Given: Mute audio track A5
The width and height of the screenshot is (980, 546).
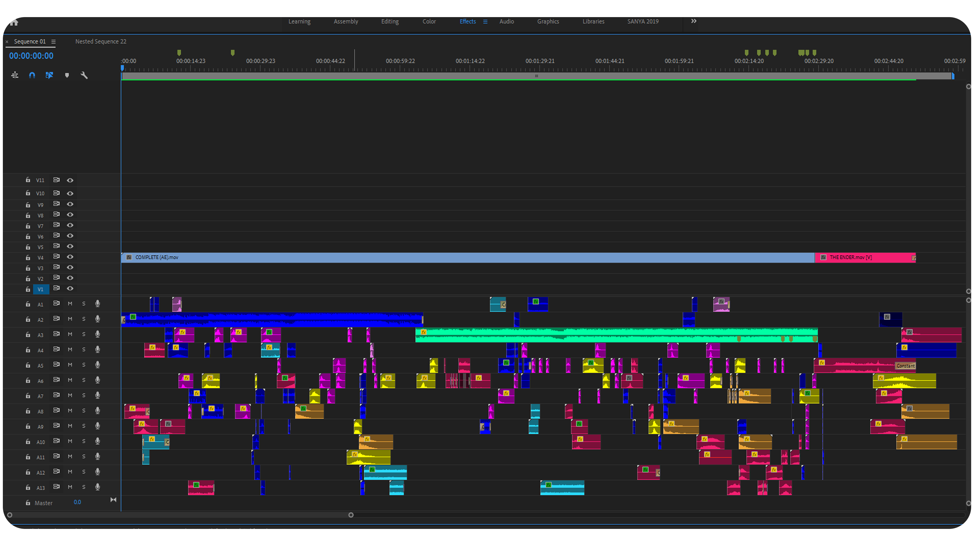Looking at the screenshot, I should (70, 365).
